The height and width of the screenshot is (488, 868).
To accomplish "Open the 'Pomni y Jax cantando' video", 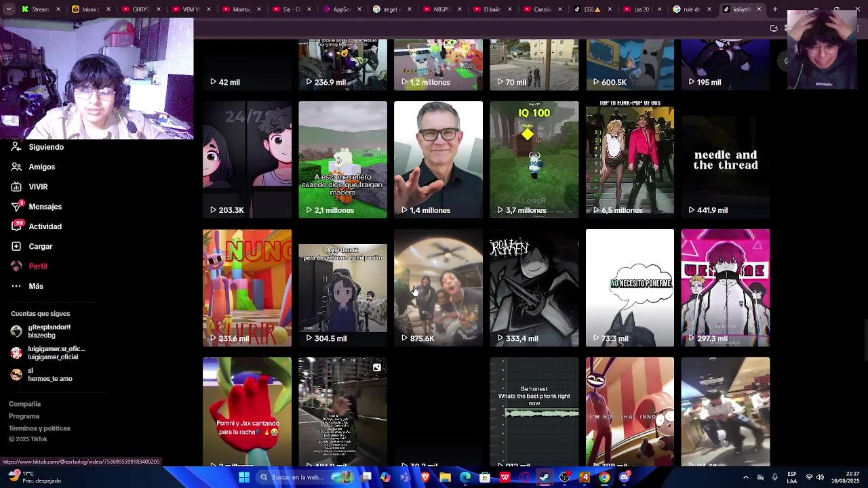I will (x=247, y=412).
